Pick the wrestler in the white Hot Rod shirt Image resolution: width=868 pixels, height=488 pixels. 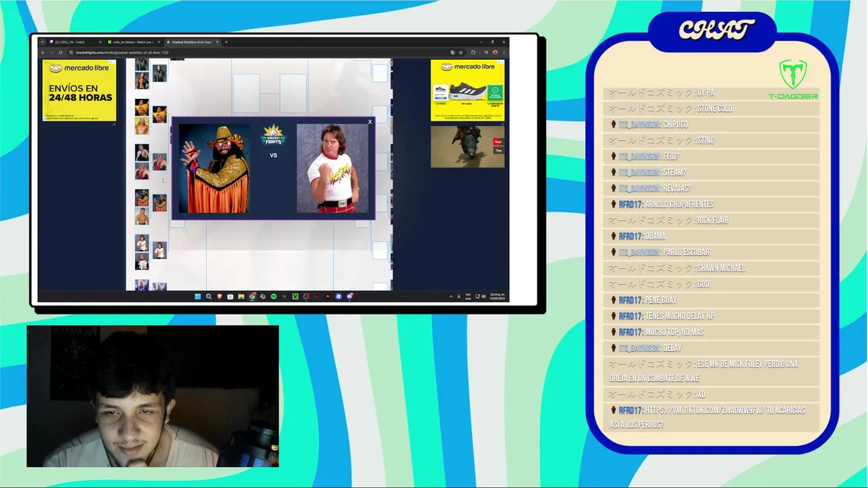332,168
